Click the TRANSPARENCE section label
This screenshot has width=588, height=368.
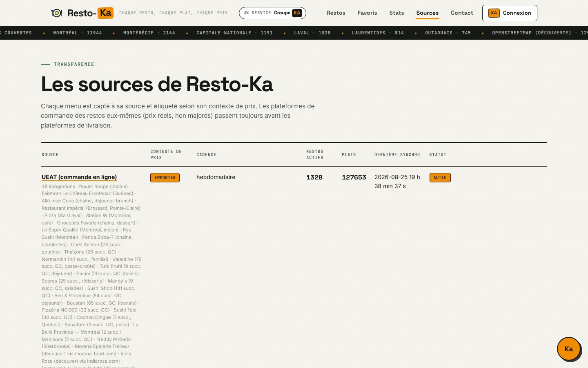click(x=74, y=64)
